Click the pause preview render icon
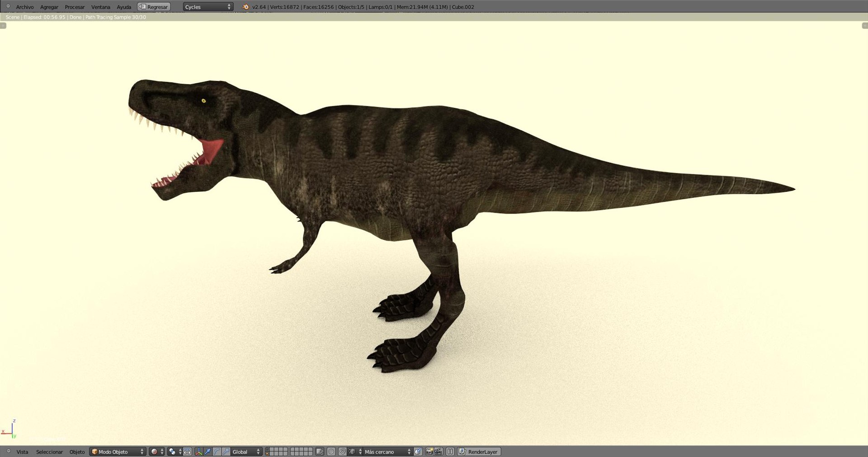This screenshot has height=457, width=868. point(450,452)
